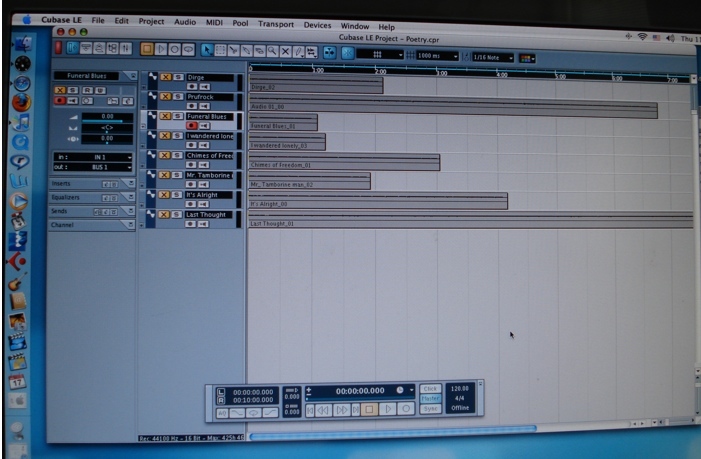This screenshot has height=459, width=701.
Task: Solo the Prufrock track
Action: [178, 97]
